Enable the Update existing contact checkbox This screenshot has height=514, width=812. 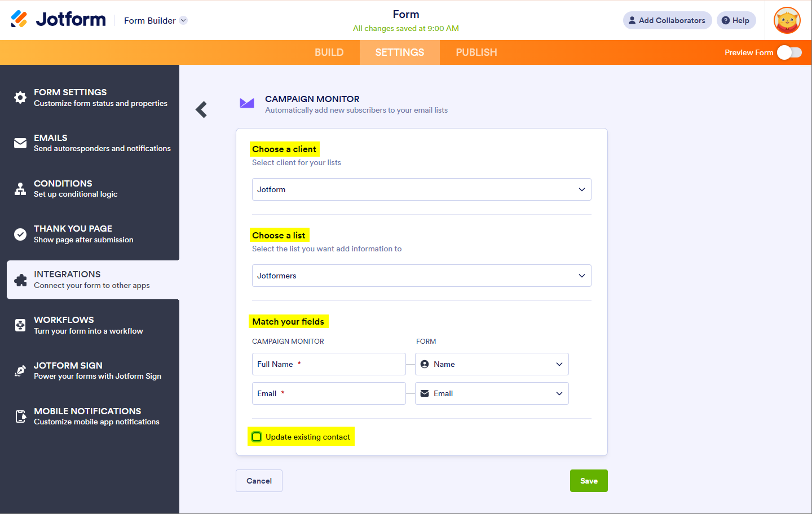pyautogui.click(x=257, y=437)
